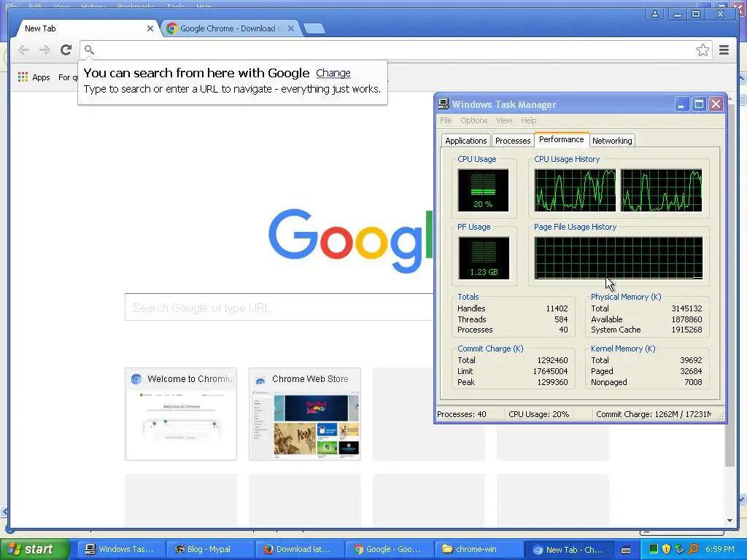Click the magnifier icon in the address bar
Screen dimensions: 747x560
point(89,50)
